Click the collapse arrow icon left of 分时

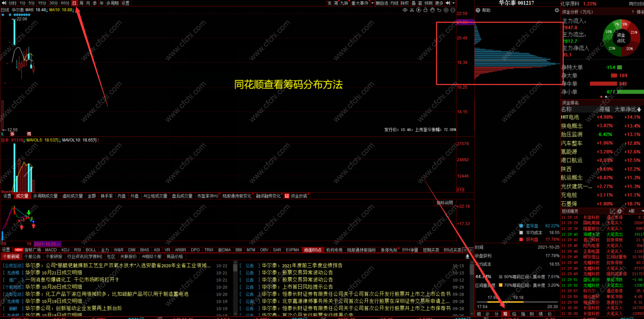click(4, 3)
